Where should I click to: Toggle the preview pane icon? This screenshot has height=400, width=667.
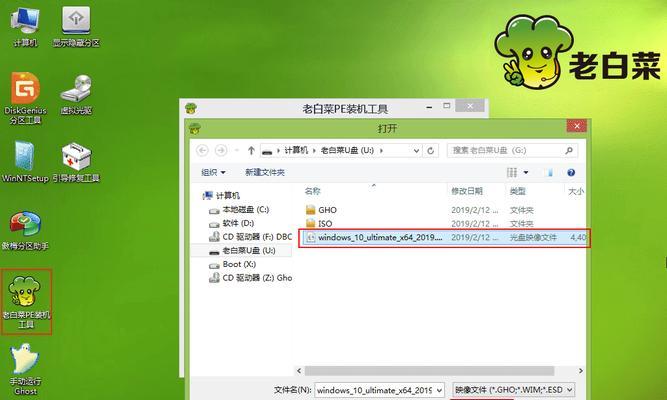tap(550, 172)
